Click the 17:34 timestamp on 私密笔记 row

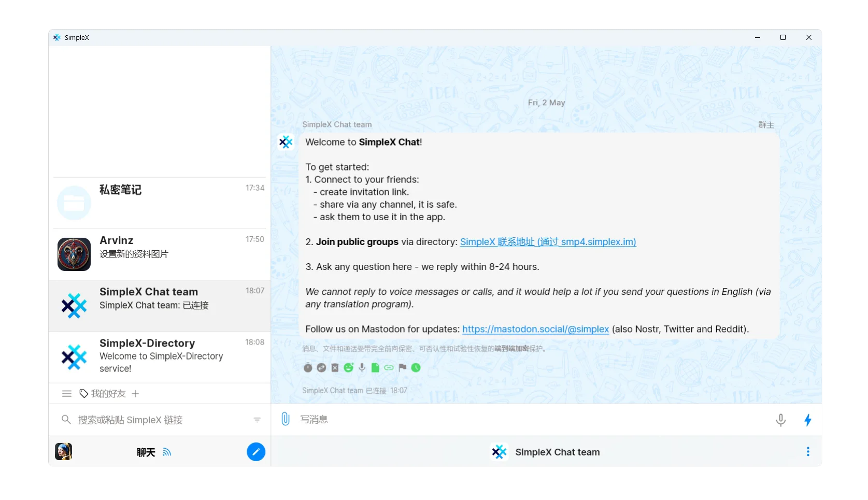(255, 188)
